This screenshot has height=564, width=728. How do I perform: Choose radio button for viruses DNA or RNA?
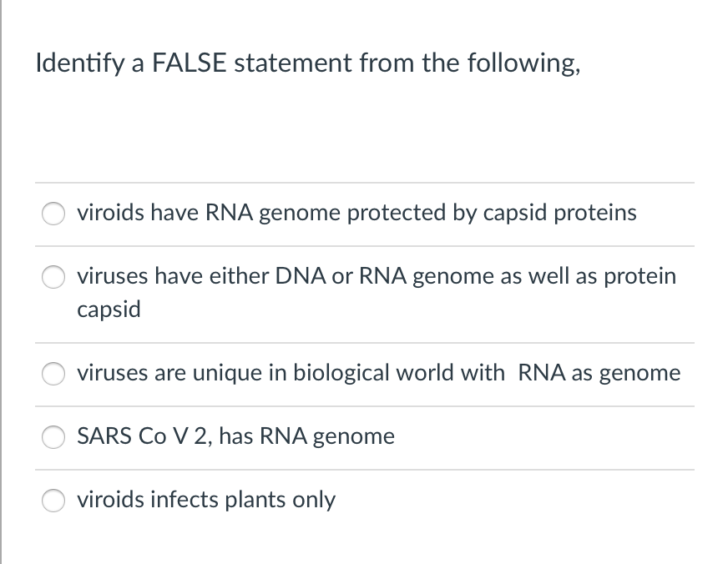pyautogui.click(x=55, y=278)
